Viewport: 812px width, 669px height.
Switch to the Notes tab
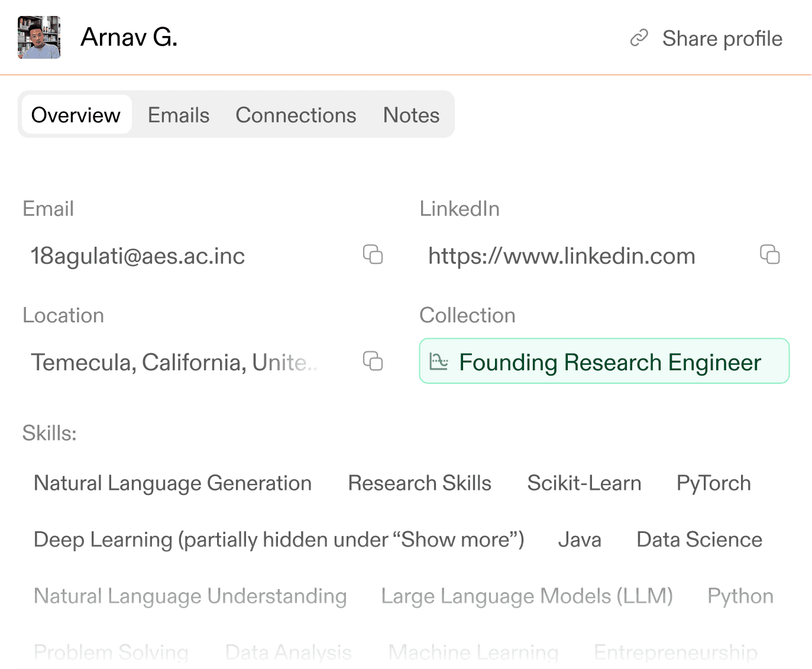pyautogui.click(x=411, y=115)
